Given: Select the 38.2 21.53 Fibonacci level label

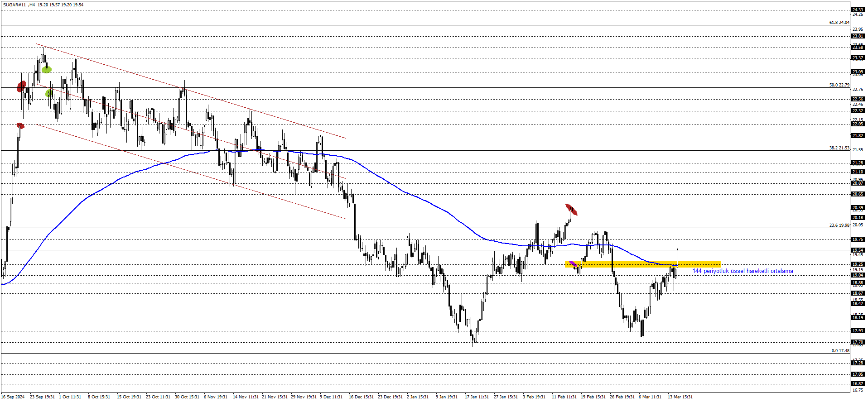Looking at the screenshot, I should pyautogui.click(x=839, y=148).
